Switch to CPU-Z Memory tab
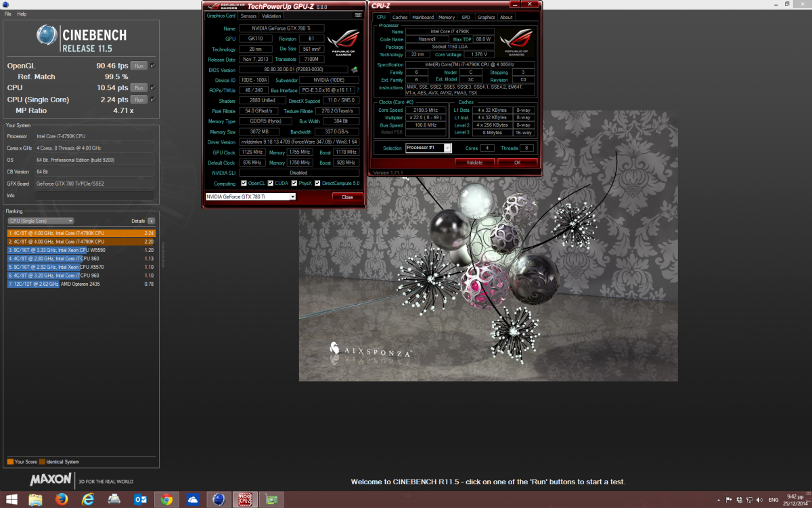This screenshot has width=812, height=508. pos(446,17)
